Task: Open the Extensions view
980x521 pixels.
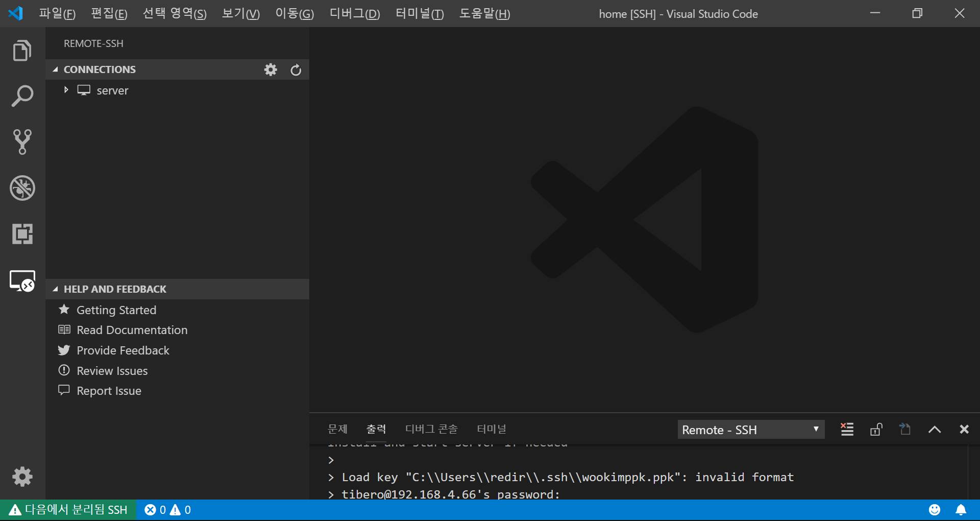Action: [x=22, y=234]
